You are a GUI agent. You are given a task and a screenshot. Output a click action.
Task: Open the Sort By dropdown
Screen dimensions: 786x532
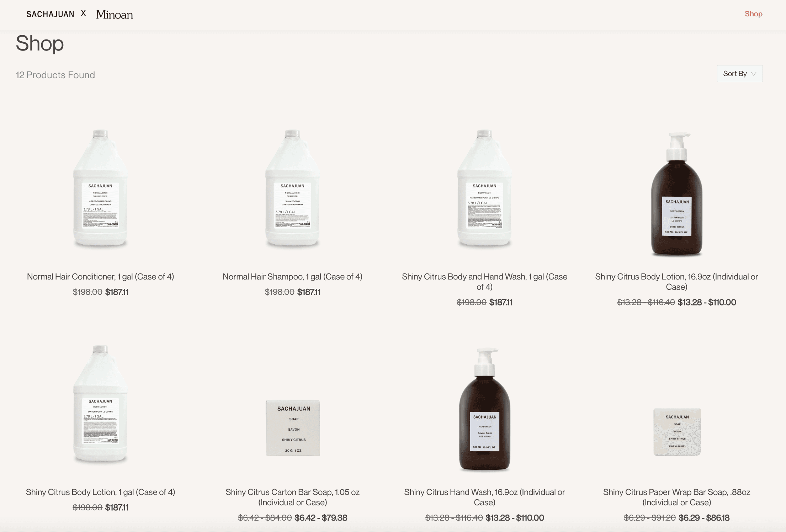[739, 74]
